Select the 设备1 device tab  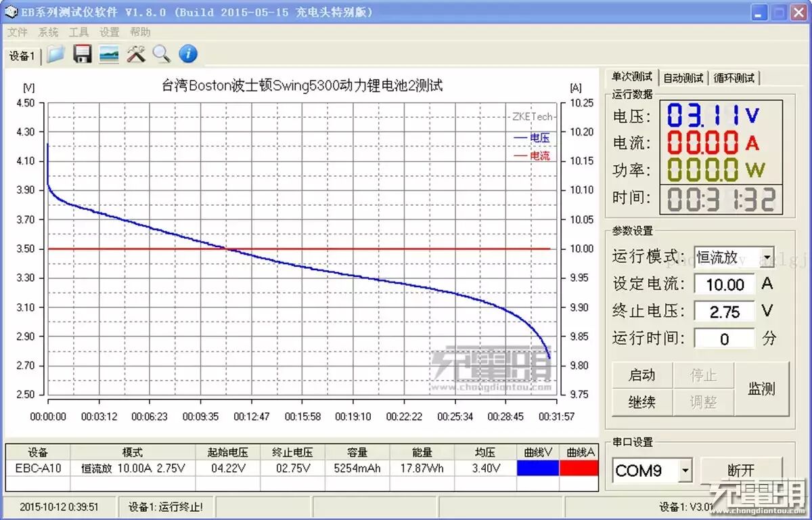(22, 56)
